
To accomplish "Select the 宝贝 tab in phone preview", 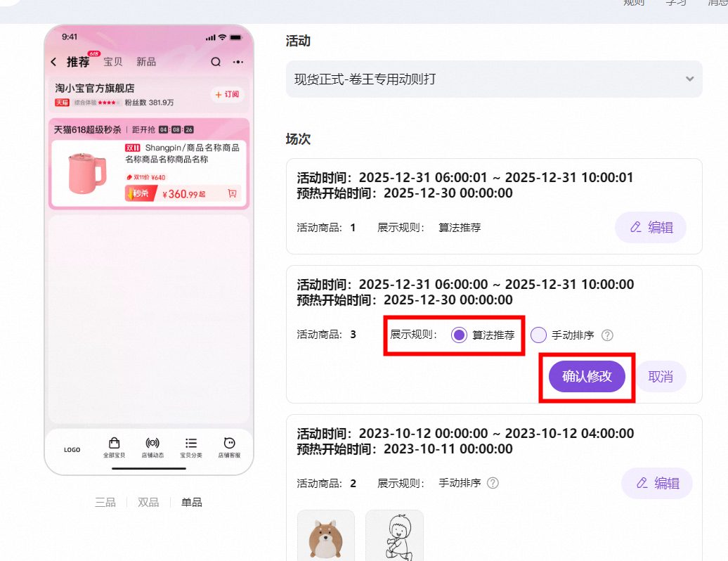I will point(113,62).
